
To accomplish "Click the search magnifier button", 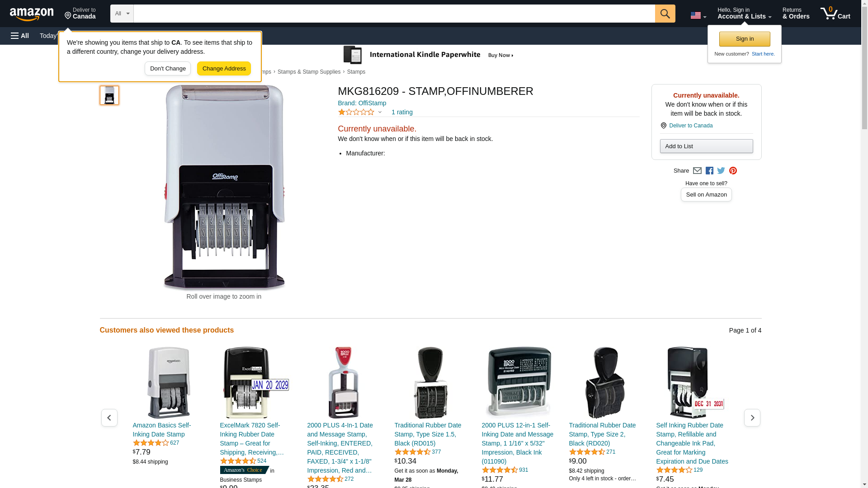I will (x=665, y=14).
